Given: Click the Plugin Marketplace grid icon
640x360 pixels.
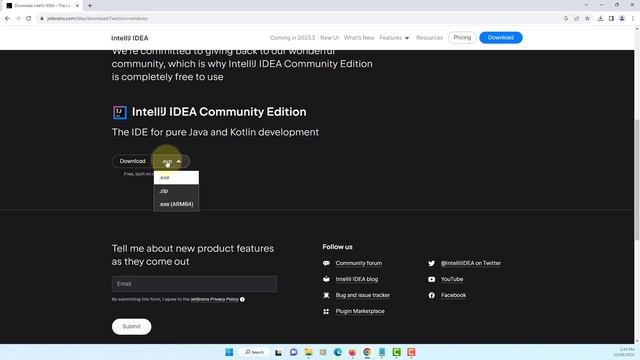Looking at the screenshot, I should pyautogui.click(x=326, y=311).
